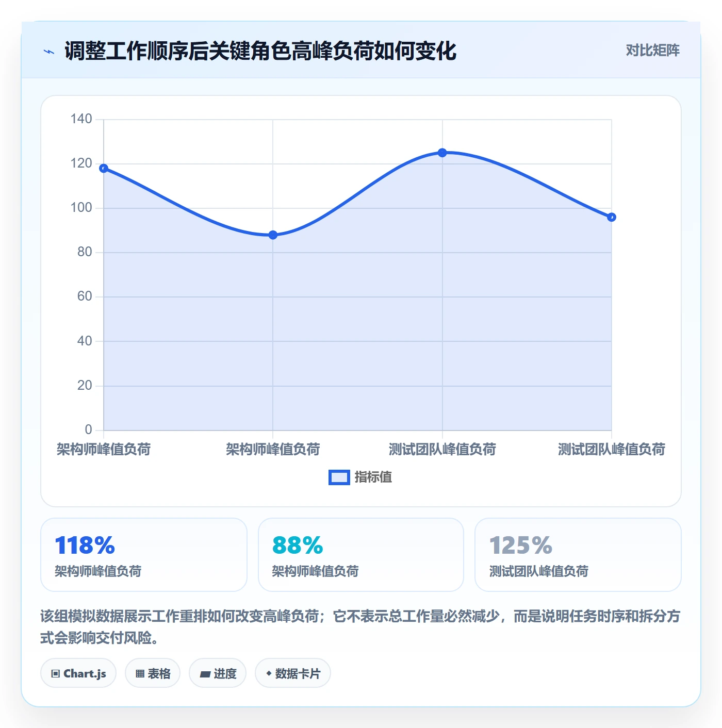The image size is (722, 728).
Task: Click the y-axis label 140
Action: (81, 119)
